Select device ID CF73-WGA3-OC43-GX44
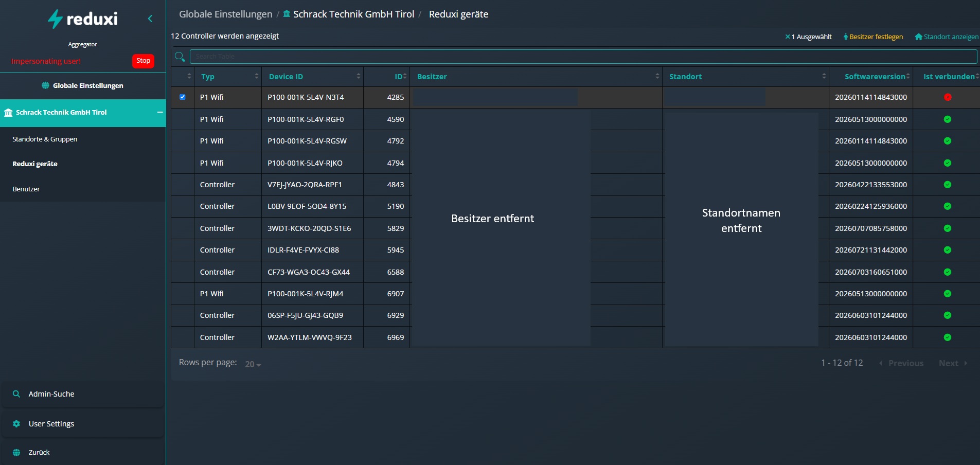The image size is (980, 465). coord(309,272)
